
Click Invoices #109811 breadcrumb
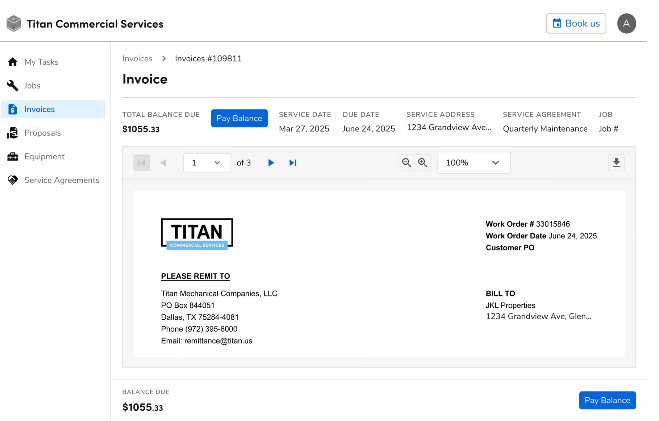(208, 58)
